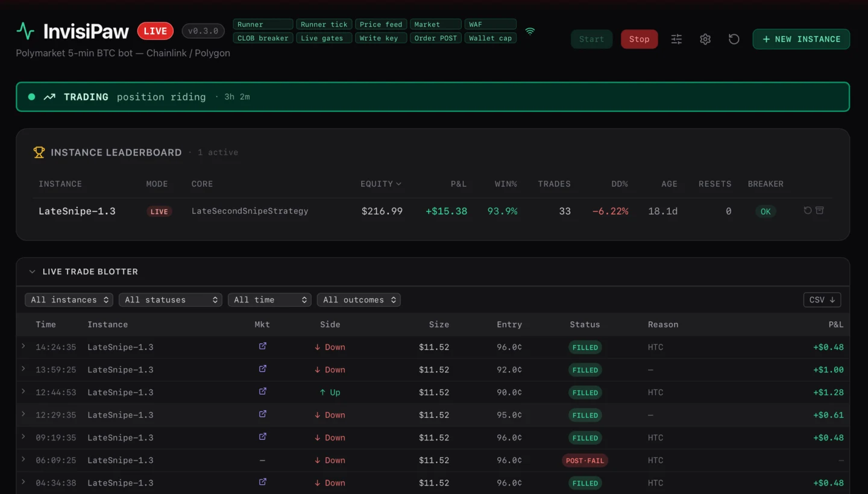Open market link for the 12:44:53 trade

[262, 392]
